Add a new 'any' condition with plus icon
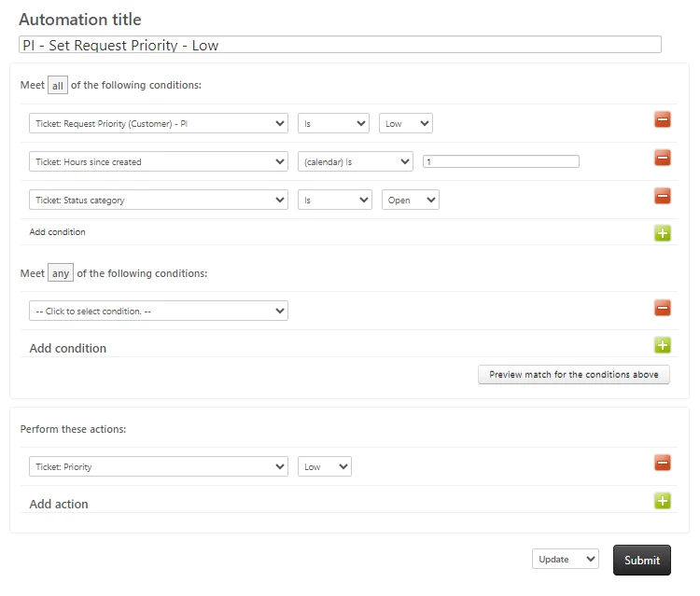Screen dimensions: 700x596 (663, 346)
